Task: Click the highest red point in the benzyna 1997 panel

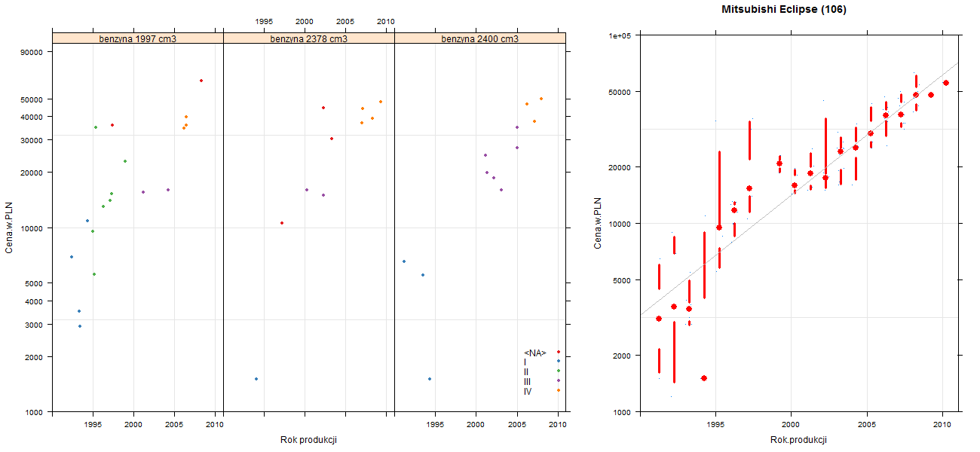Action: click(201, 81)
